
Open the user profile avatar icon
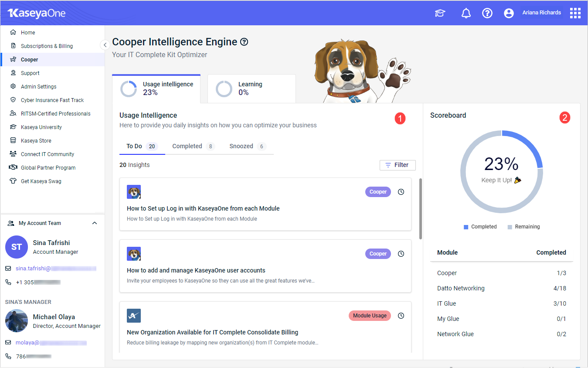click(x=509, y=13)
